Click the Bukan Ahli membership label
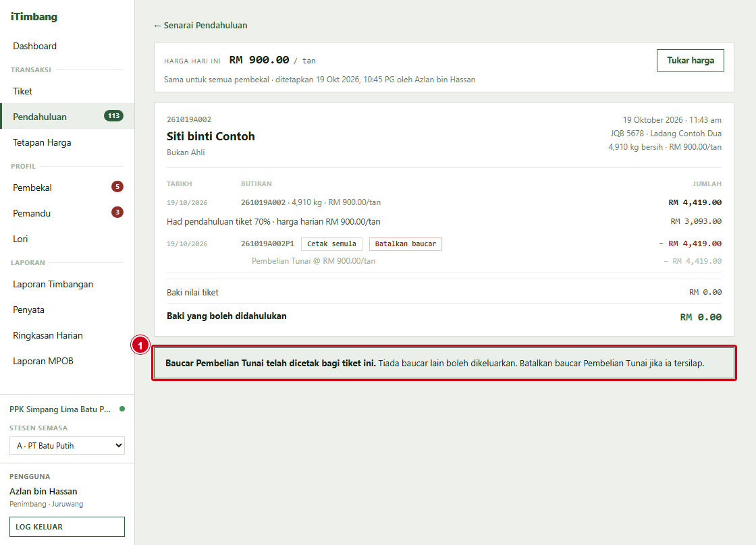This screenshot has height=545, width=756. tap(186, 152)
